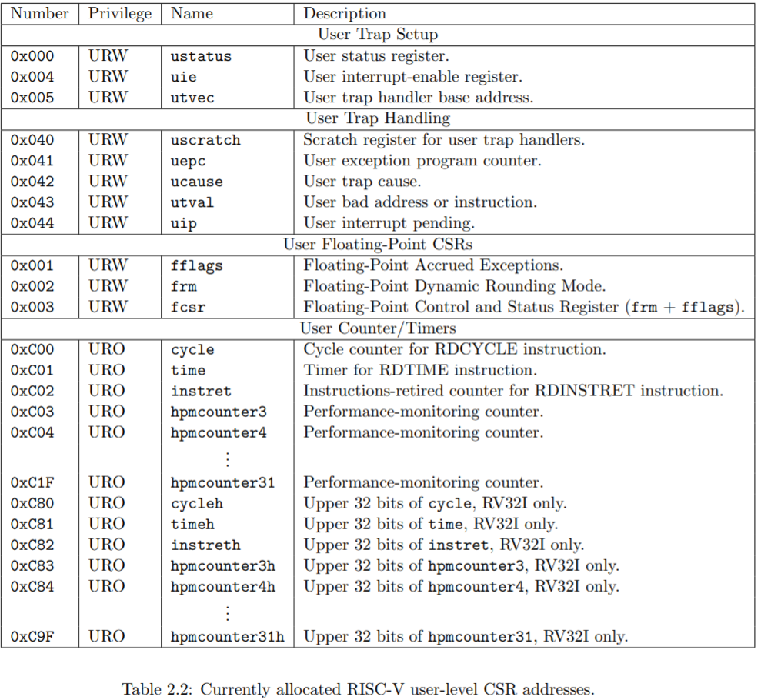761x700 pixels.
Task: Click the 'Table 2.2' caption text
Action: (x=358, y=689)
